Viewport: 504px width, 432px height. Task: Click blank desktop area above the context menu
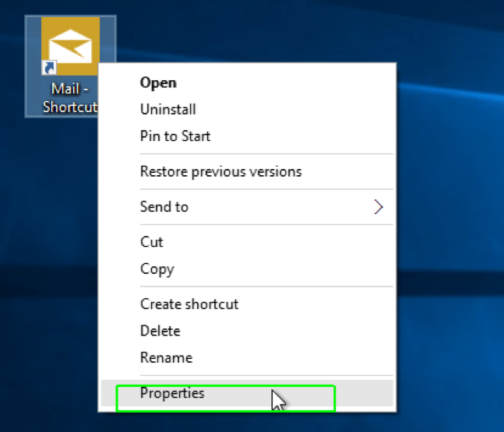point(257,31)
